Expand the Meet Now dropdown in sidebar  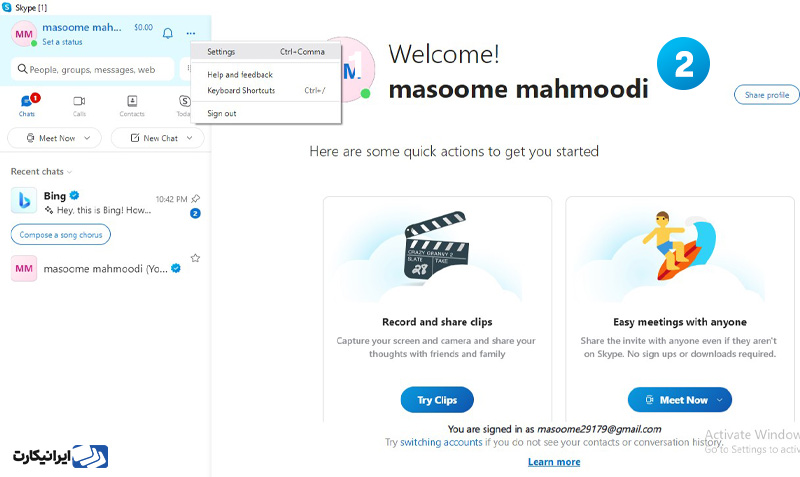[87, 138]
